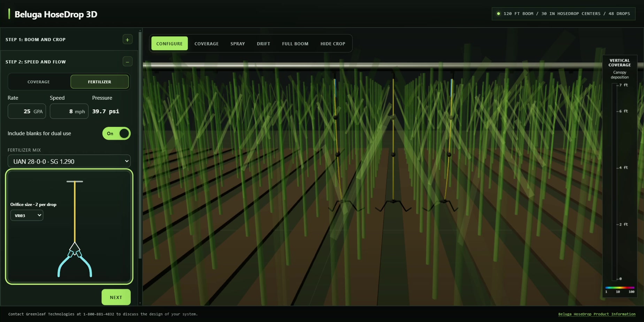The width and height of the screenshot is (644, 322).
Task: Show the Full Boom view
Action: click(295, 44)
